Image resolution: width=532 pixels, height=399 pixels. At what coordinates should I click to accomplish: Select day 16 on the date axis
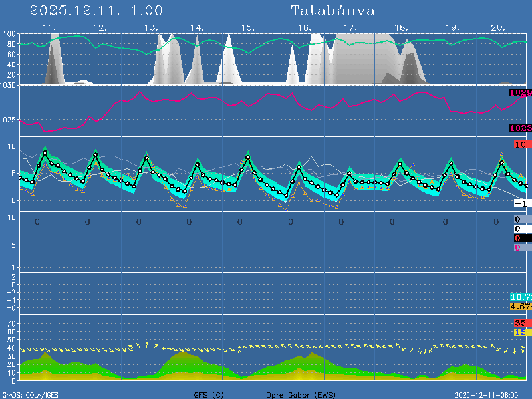pos(304,28)
